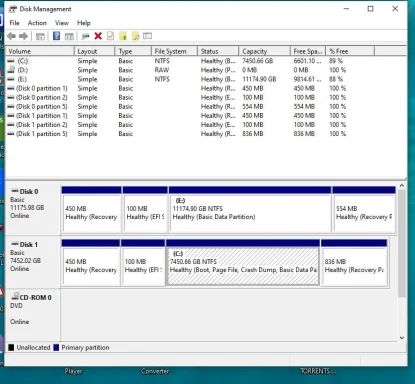This screenshot has height=384, width=415.
Task: Click the last toolbar settings list icon
Action: 148,36
